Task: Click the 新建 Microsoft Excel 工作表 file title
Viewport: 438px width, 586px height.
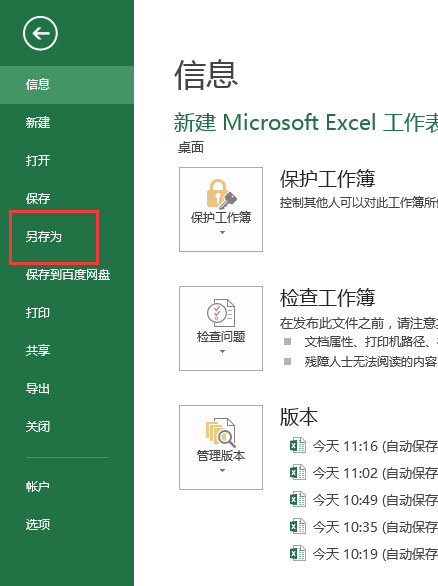Action: [x=306, y=123]
